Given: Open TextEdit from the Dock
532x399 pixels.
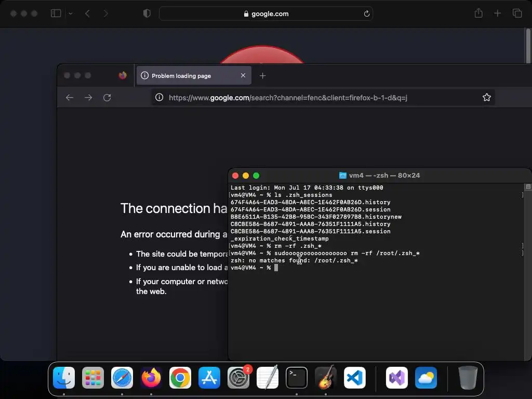Looking at the screenshot, I should 268,378.
